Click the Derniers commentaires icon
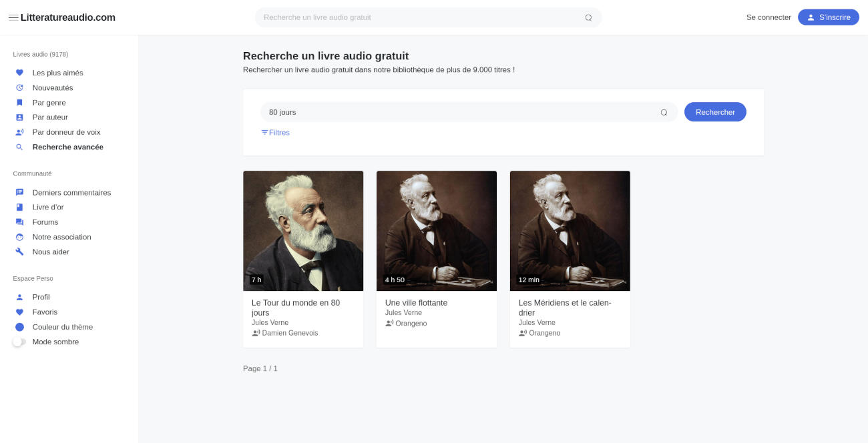The image size is (868, 443). tap(19, 193)
